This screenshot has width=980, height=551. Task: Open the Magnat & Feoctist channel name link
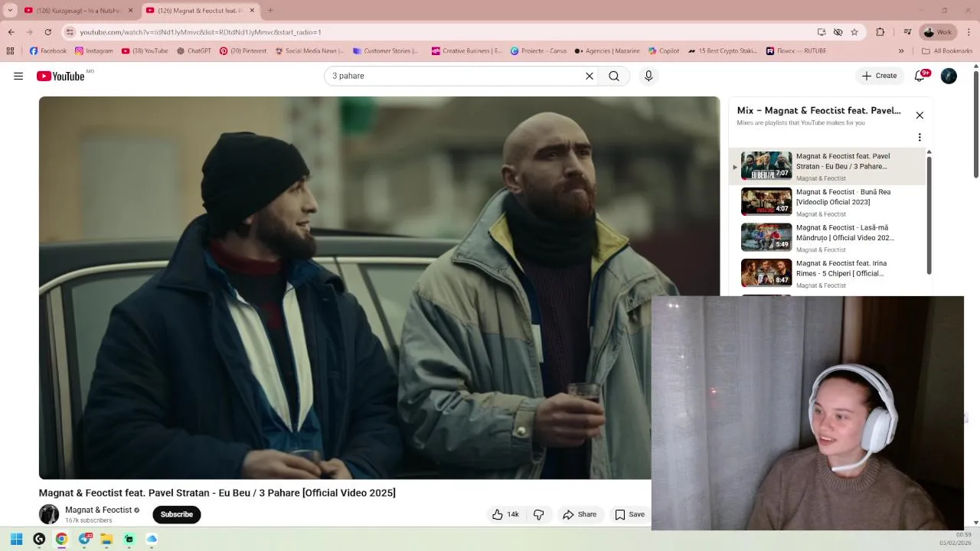(x=98, y=510)
